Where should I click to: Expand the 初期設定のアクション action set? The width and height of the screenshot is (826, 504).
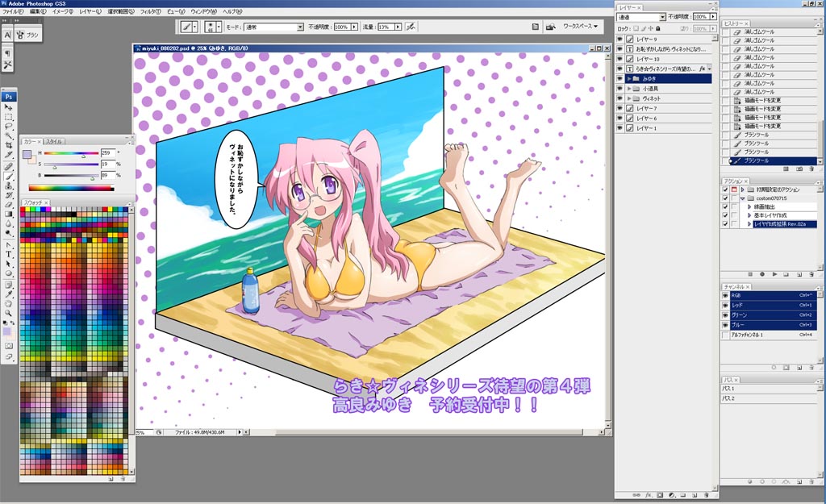(x=743, y=190)
